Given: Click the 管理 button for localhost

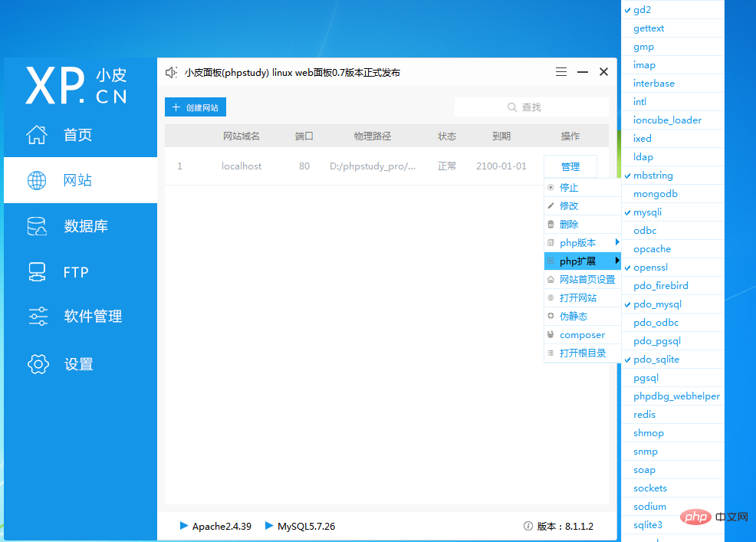Looking at the screenshot, I should [570, 166].
